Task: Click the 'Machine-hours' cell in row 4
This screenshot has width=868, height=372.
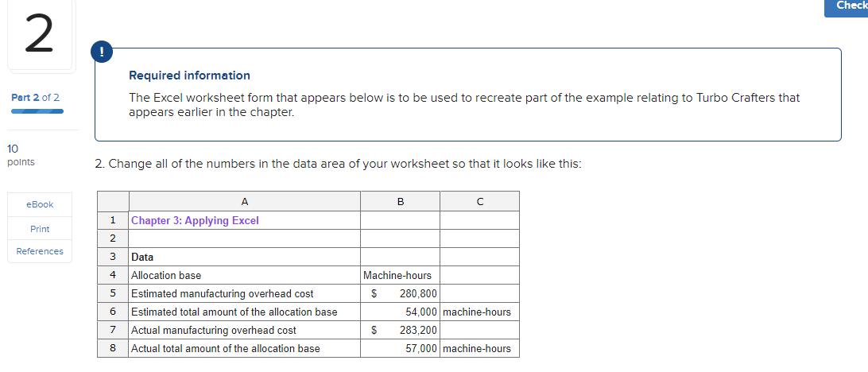Action: pos(401,275)
